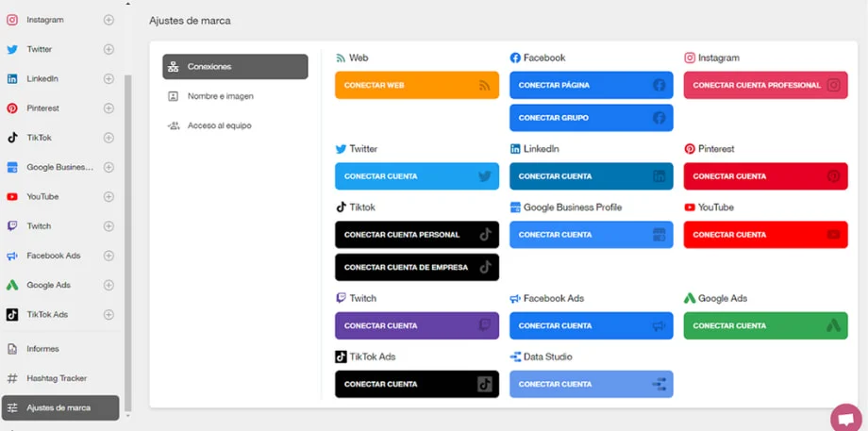Add Facebook Ads via sidebar plus icon
Screen dimensions: 868x431
click(109, 256)
